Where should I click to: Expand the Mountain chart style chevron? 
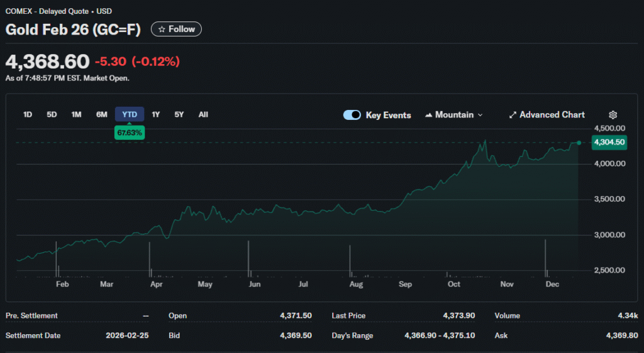pyautogui.click(x=480, y=115)
